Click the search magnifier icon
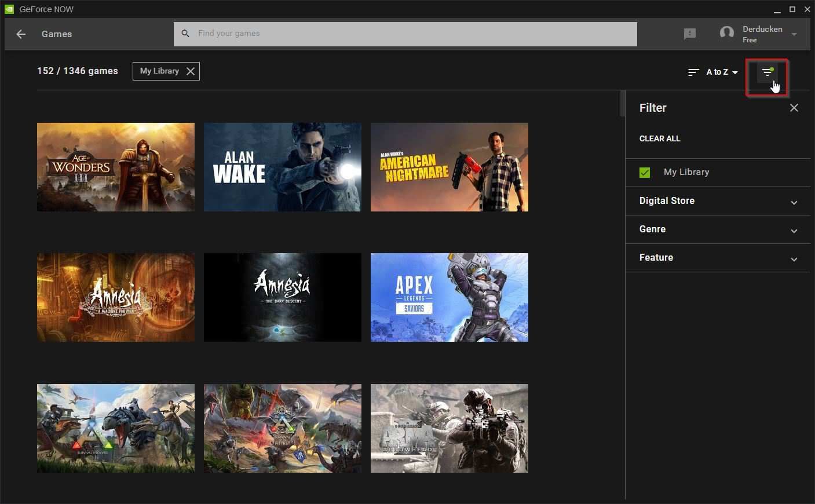Viewport: 815px width, 504px height. pyautogui.click(x=185, y=34)
